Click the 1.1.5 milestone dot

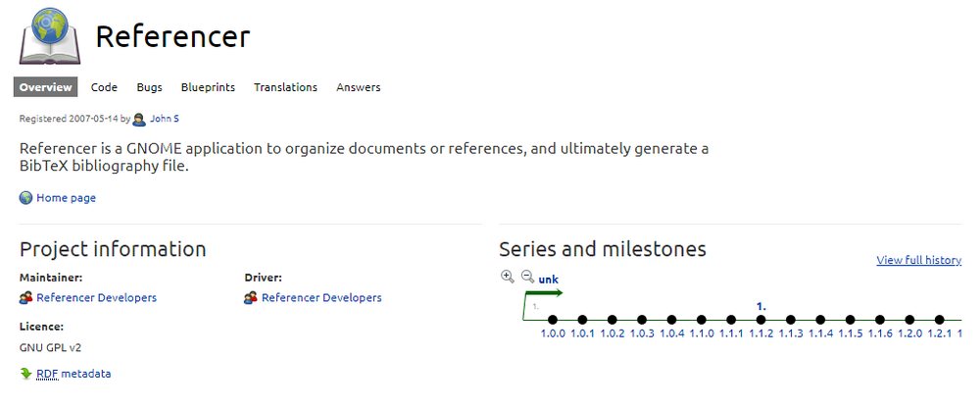pos(851,320)
